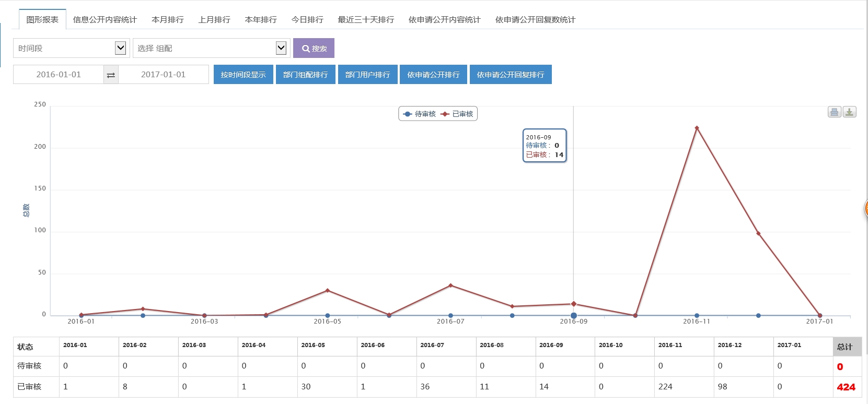Click 依申请公开回复排行 button
Image resolution: width=868 pixels, height=404 pixels.
tap(511, 74)
